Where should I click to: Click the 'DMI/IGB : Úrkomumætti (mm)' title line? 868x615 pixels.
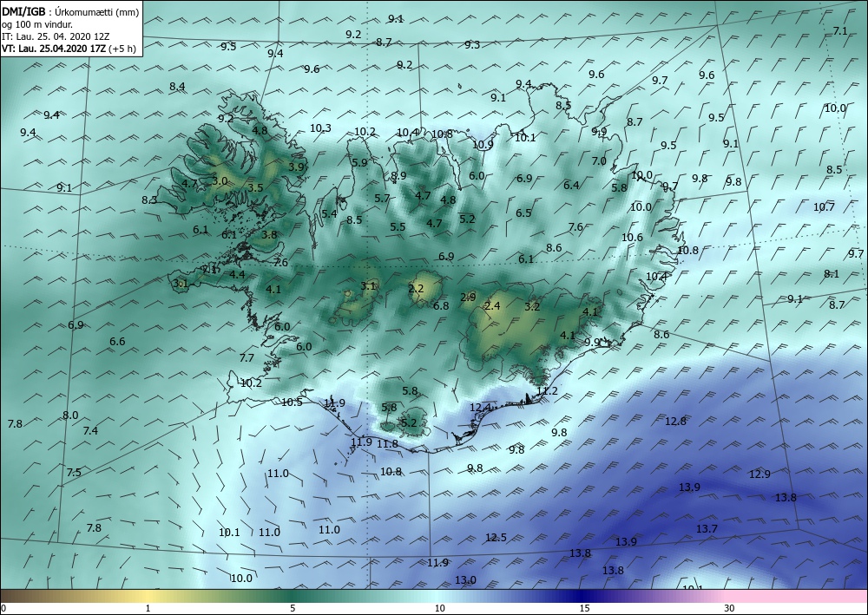point(70,11)
